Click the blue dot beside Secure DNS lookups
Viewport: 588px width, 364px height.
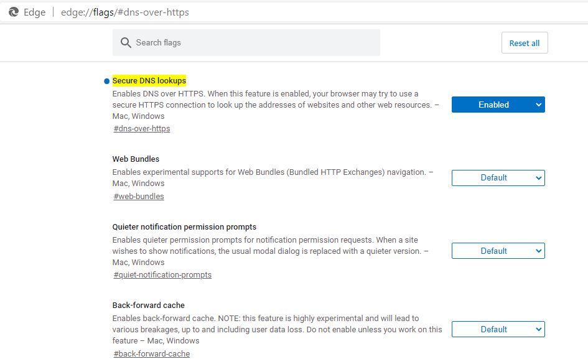(x=107, y=81)
